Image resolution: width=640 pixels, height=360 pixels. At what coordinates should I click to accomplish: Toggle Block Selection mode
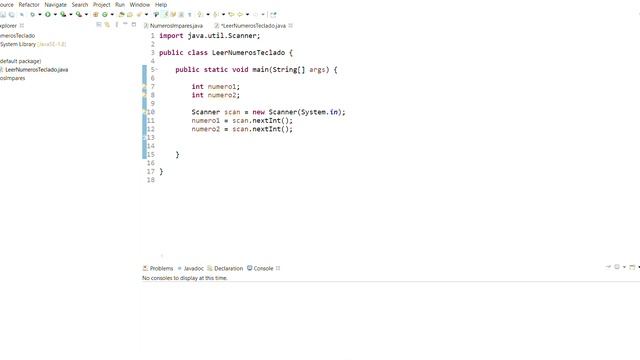point(181,14)
